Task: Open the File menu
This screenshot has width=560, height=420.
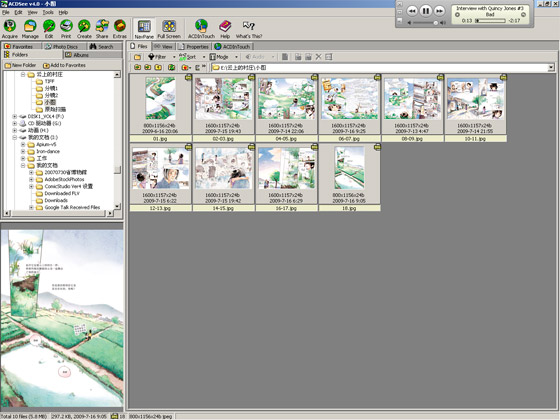Action: tap(6, 12)
